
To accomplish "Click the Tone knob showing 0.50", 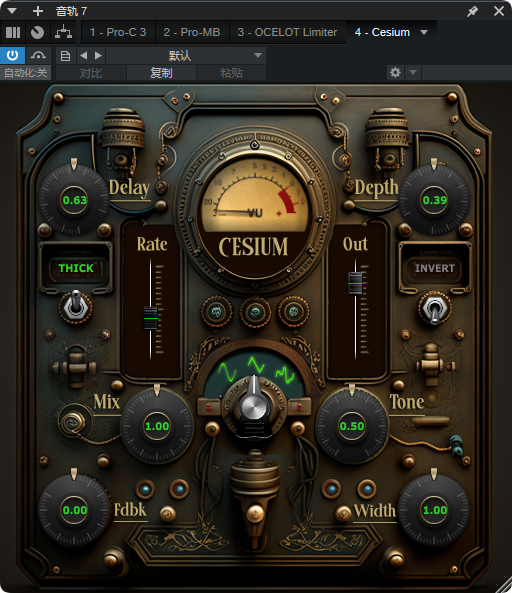I will click(352, 426).
